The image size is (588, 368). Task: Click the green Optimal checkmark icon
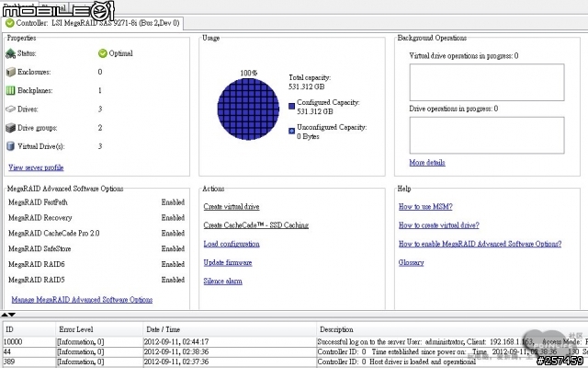pyautogui.click(x=103, y=53)
